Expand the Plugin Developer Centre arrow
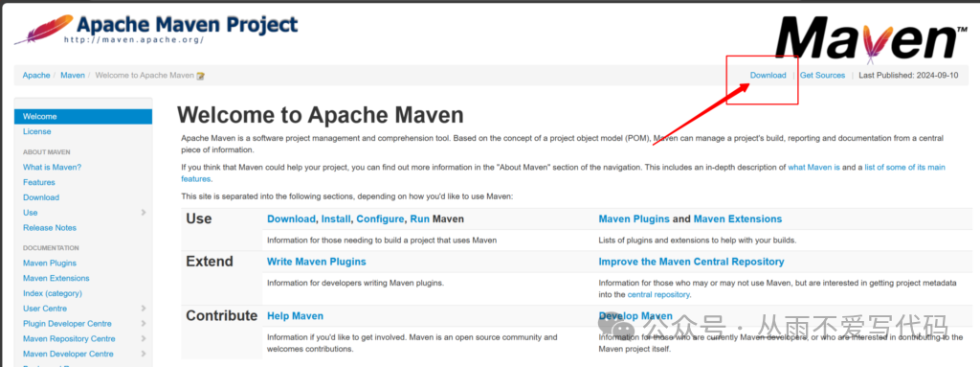The height and width of the screenshot is (367, 980). point(144,323)
